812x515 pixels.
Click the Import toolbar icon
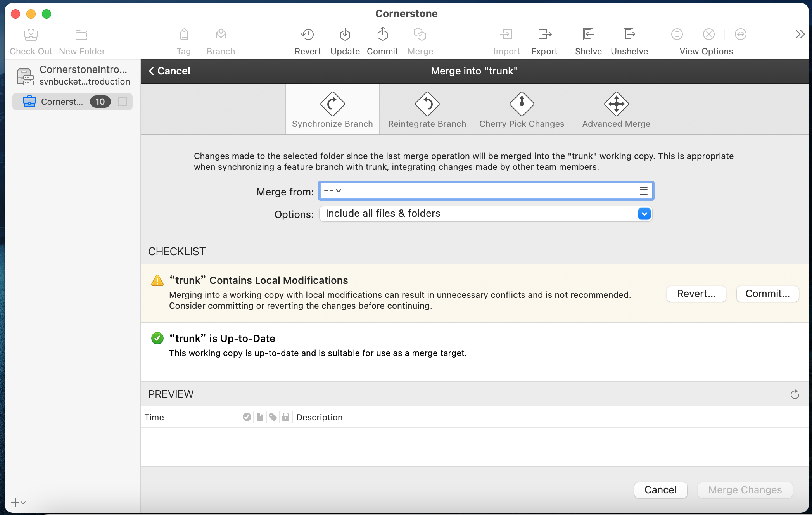point(506,35)
